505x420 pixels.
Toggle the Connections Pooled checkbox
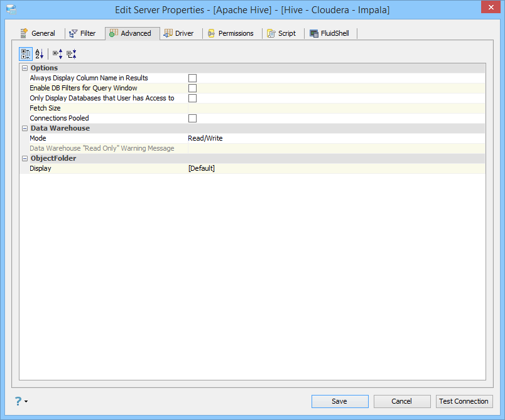192,118
